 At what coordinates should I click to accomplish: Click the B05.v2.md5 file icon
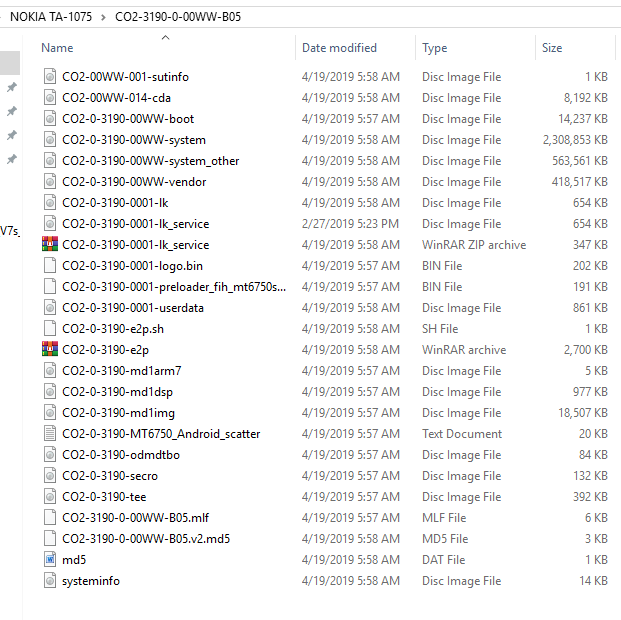point(50,538)
